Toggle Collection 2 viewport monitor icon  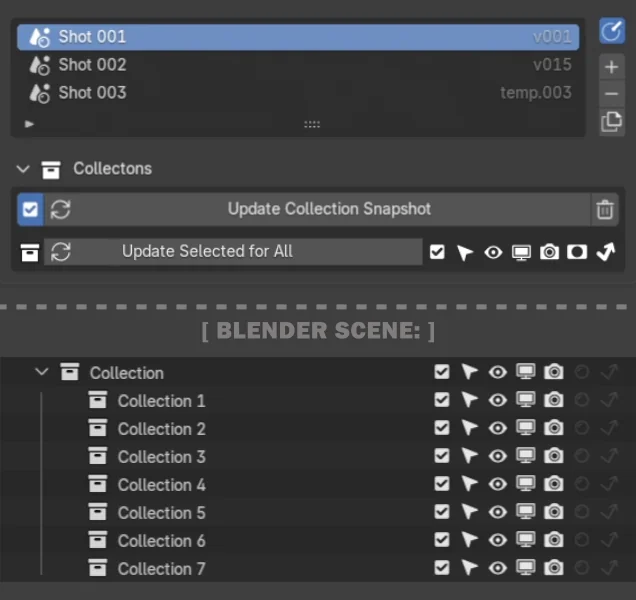tap(526, 428)
